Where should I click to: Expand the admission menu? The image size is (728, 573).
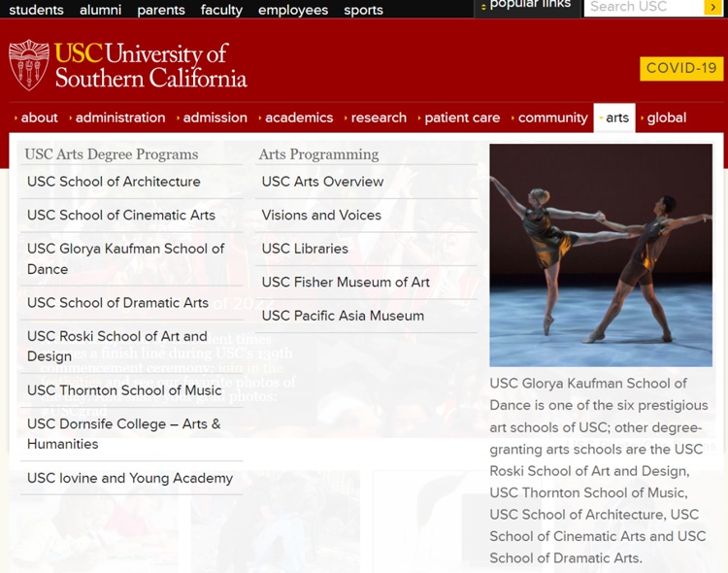(x=212, y=118)
